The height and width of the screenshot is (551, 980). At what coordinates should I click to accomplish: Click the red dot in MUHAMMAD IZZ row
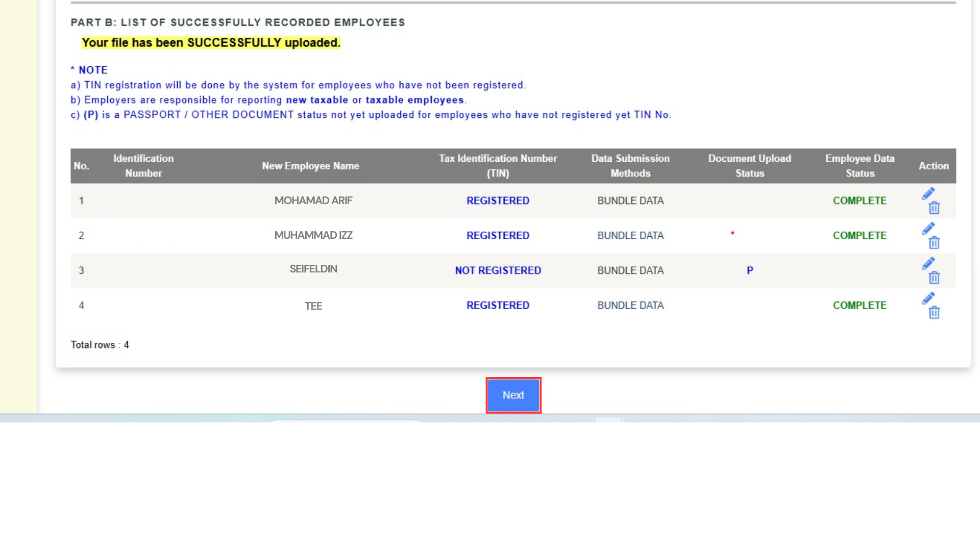tap(732, 233)
